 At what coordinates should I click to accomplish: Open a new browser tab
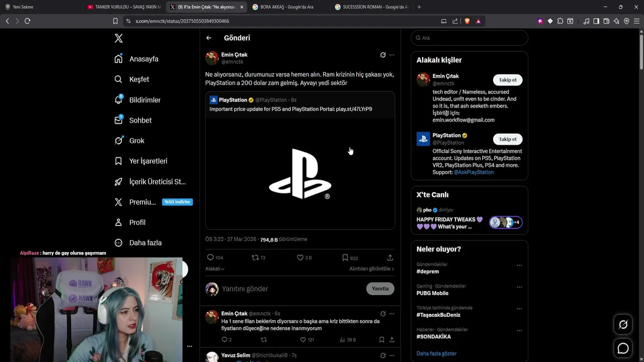pyautogui.click(x=419, y=7)
